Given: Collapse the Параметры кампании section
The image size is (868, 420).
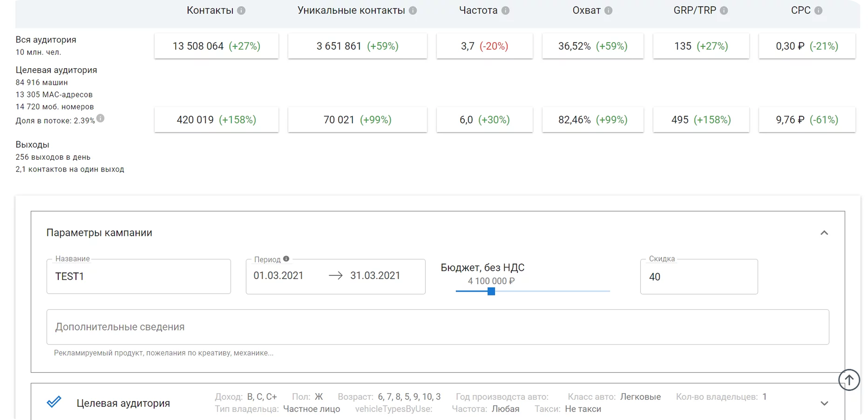Looking at the screenshot, I should (824, 233).
